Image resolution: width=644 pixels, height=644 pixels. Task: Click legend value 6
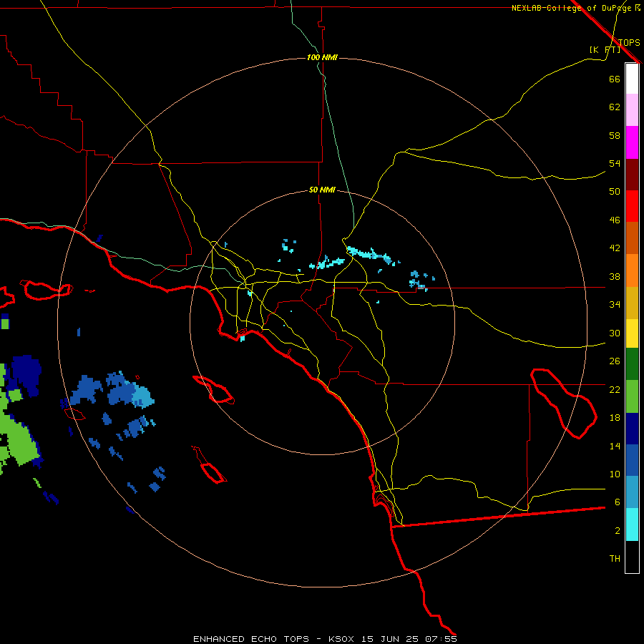click(x=617, y=502)
